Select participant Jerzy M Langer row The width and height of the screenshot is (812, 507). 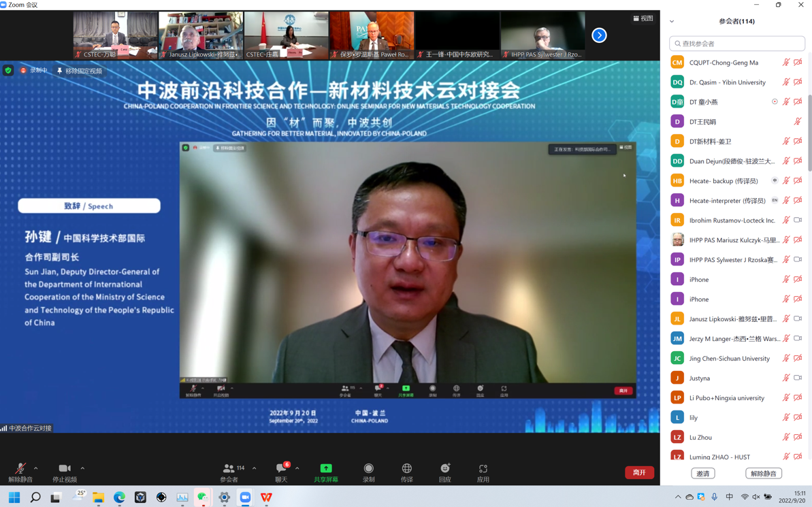737,339
